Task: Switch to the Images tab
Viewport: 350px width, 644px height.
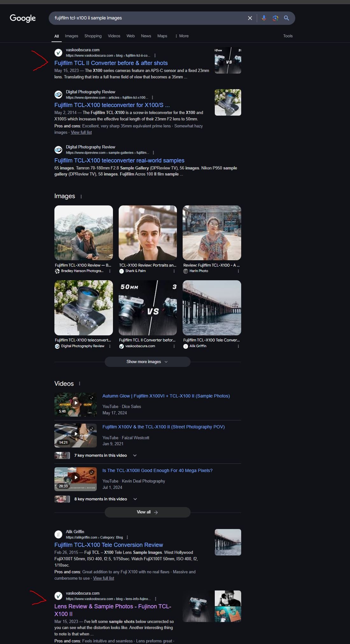Action: click(x=72, y=36)
